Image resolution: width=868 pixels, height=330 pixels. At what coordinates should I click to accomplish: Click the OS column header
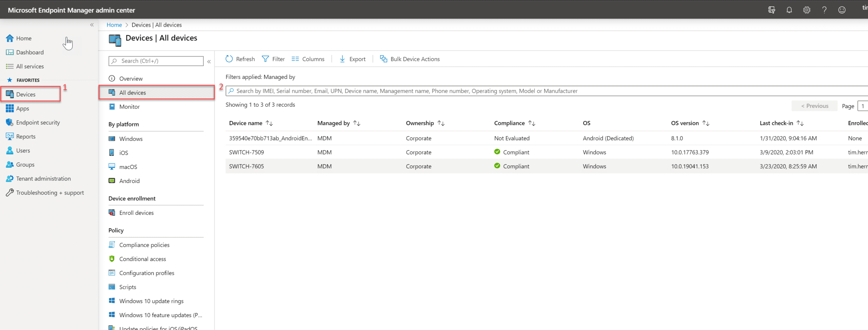(x=586, y=123)
